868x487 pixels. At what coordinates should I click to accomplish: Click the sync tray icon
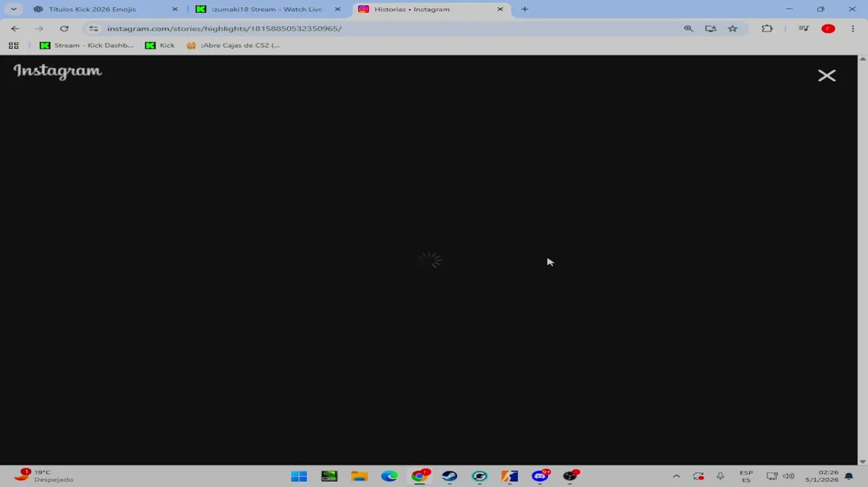click(x=698, y=476)
